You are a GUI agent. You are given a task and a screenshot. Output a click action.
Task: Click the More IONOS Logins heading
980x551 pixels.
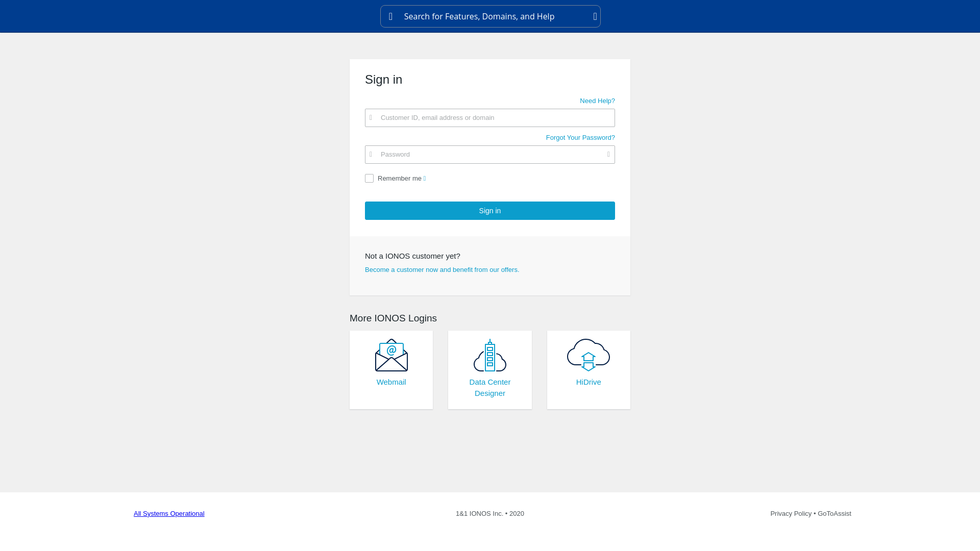(x=393, y=318)
